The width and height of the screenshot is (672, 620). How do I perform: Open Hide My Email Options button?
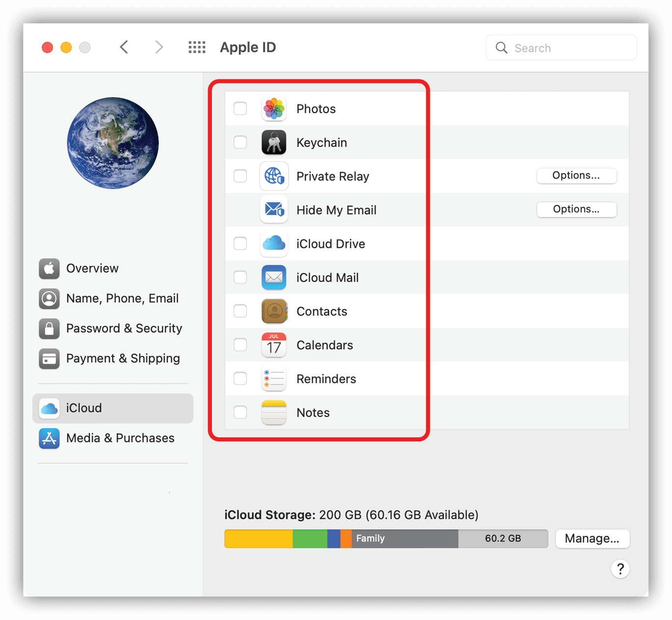click(576, 209)
